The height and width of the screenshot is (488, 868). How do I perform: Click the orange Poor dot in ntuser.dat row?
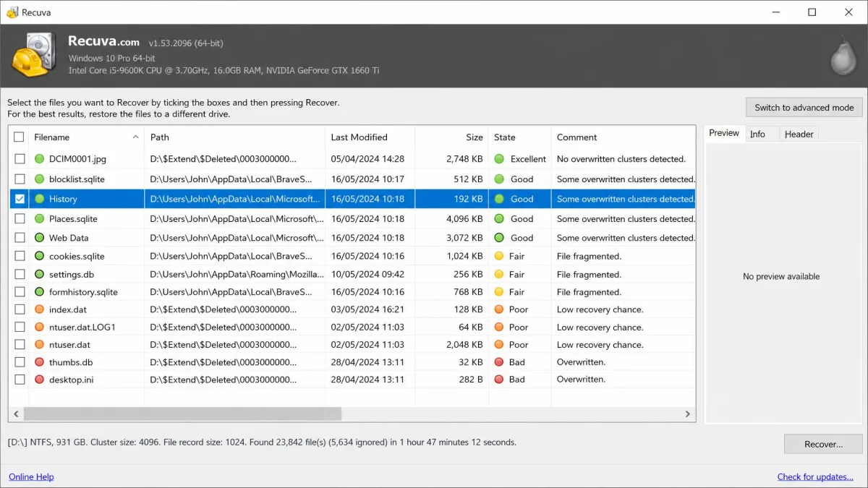click(498, 345)
